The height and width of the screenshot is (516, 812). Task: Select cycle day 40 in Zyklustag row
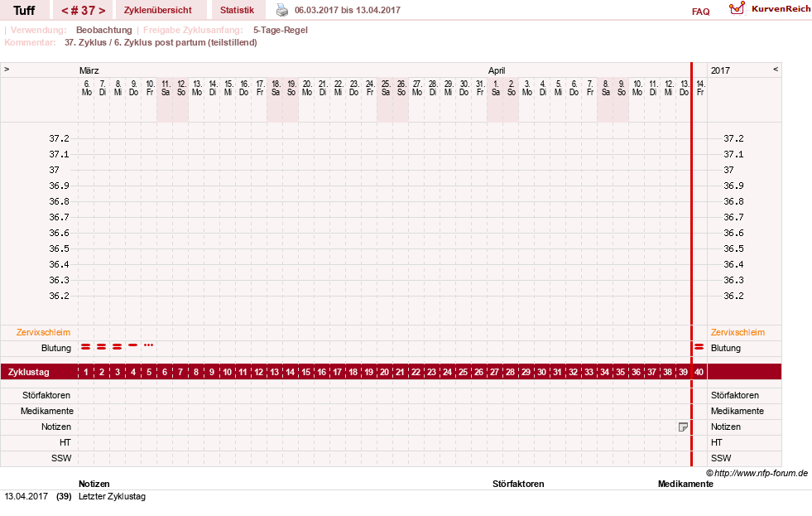699,372
